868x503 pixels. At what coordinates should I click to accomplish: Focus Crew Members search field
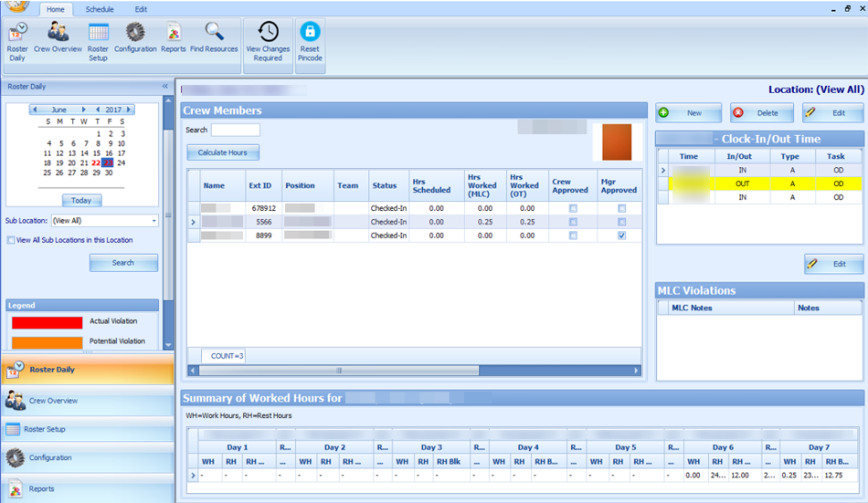(235, 130)
